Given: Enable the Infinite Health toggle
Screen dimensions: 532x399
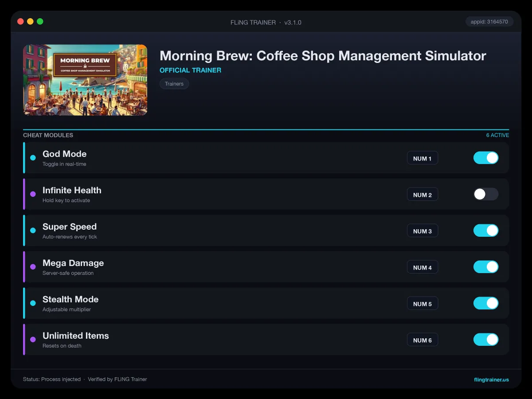Looking at the screenshot, I should pyautogui.click(x=486, y=194).
